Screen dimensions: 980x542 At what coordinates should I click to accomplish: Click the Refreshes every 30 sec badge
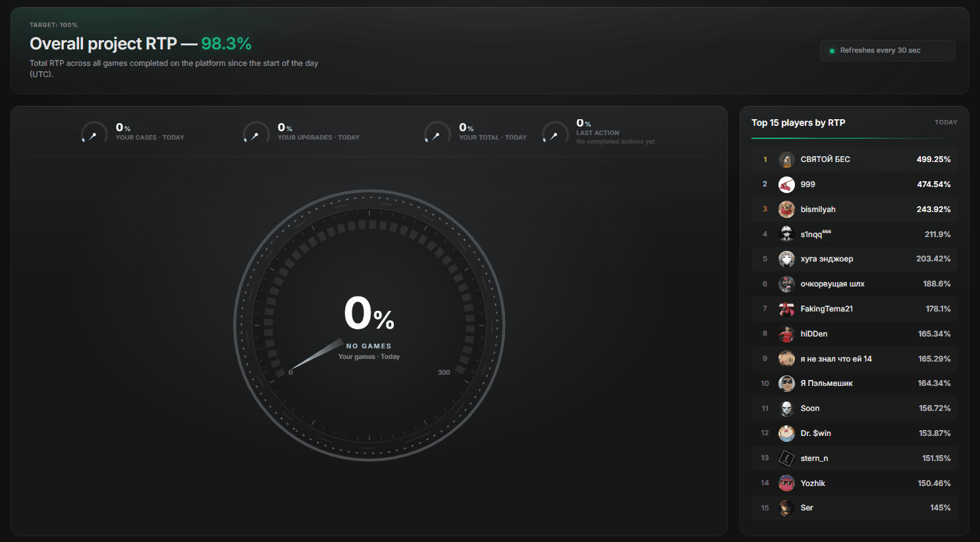click(887, 51)
